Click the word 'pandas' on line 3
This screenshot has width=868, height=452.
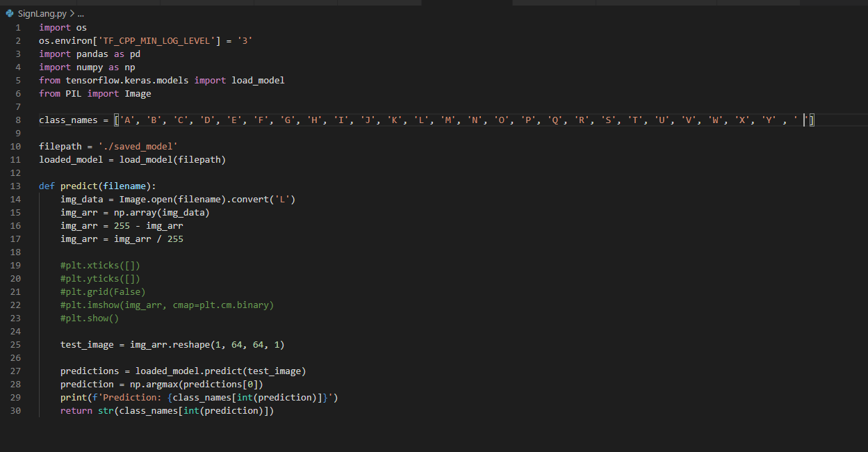(x=92, y=54)
